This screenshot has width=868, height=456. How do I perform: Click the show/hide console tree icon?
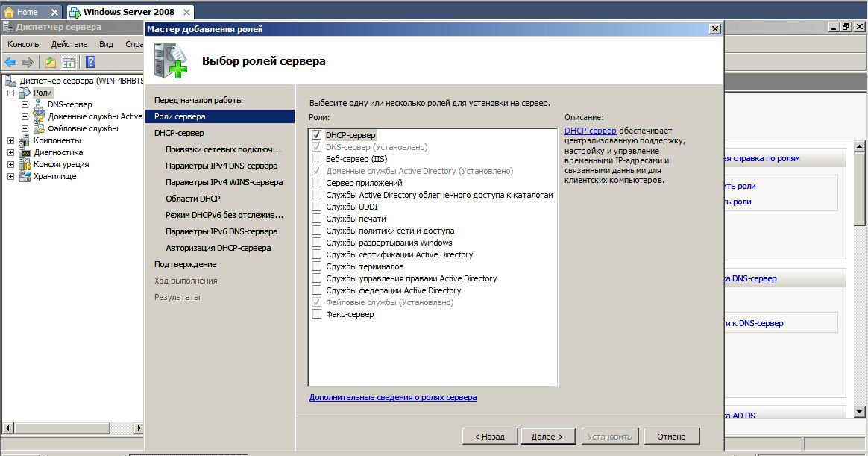pyautogui.click(x=69, y=62)
